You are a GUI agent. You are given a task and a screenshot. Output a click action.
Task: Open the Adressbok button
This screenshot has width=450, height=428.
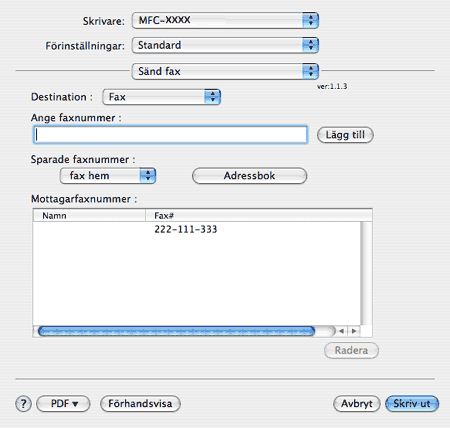(x=249, y=176)
